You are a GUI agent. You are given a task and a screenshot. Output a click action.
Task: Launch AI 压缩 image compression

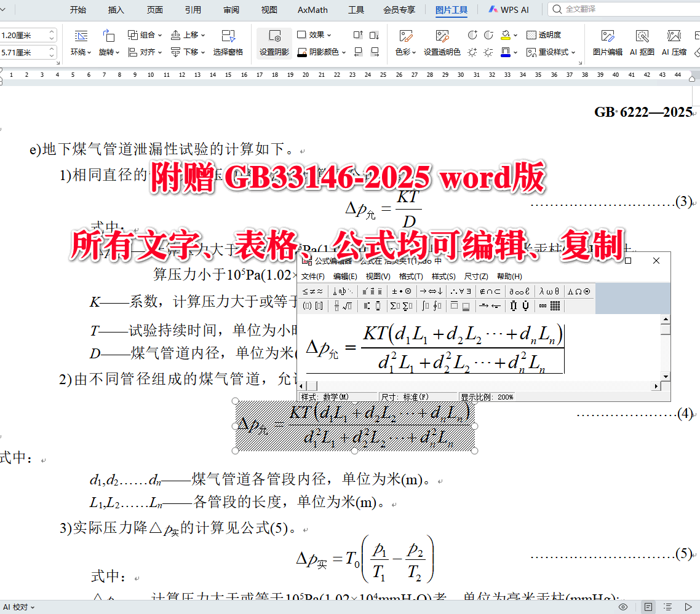coord(674,43)
